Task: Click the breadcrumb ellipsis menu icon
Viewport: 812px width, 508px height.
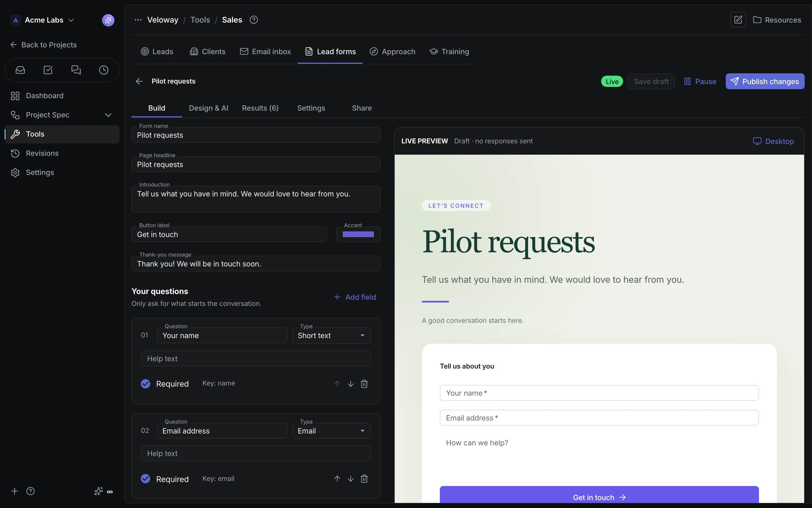Action: coord(138,20)
